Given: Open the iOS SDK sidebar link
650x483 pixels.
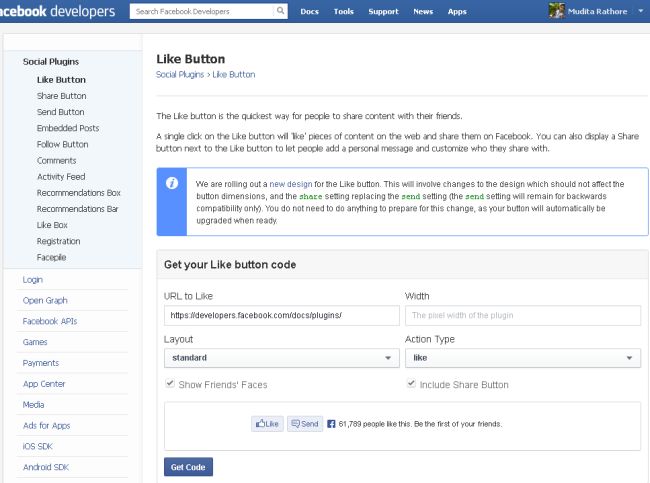Looking at the screenshot, I should click(x=38, y=447).
